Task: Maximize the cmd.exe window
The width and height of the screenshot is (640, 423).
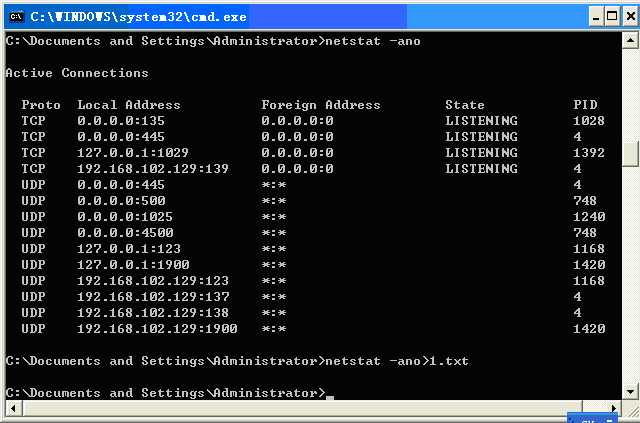Action: (x=612, y=17)
